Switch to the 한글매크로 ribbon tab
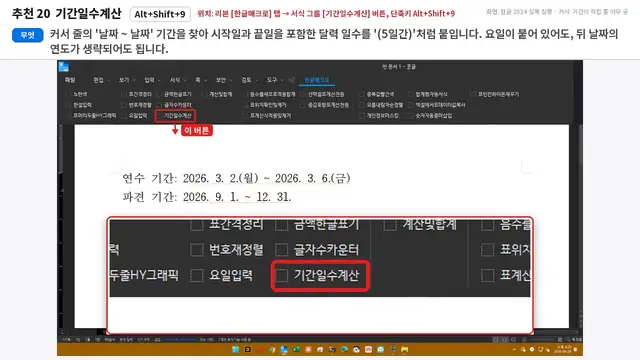 click(x=317, y=80)
